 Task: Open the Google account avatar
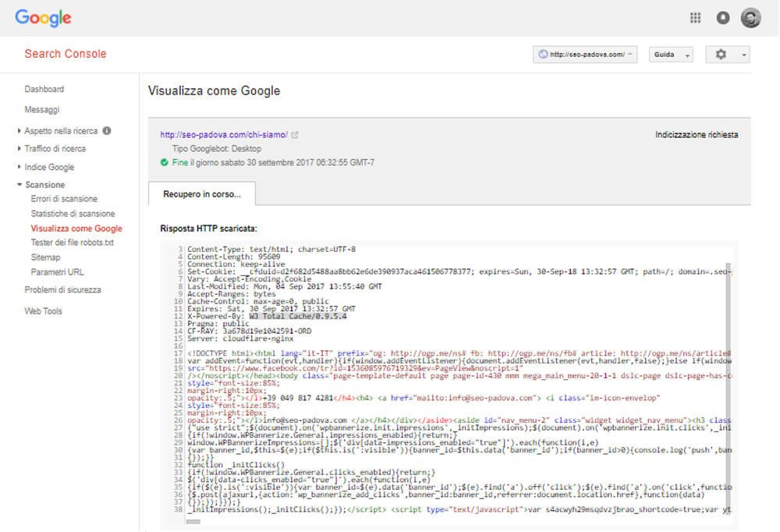750,19
